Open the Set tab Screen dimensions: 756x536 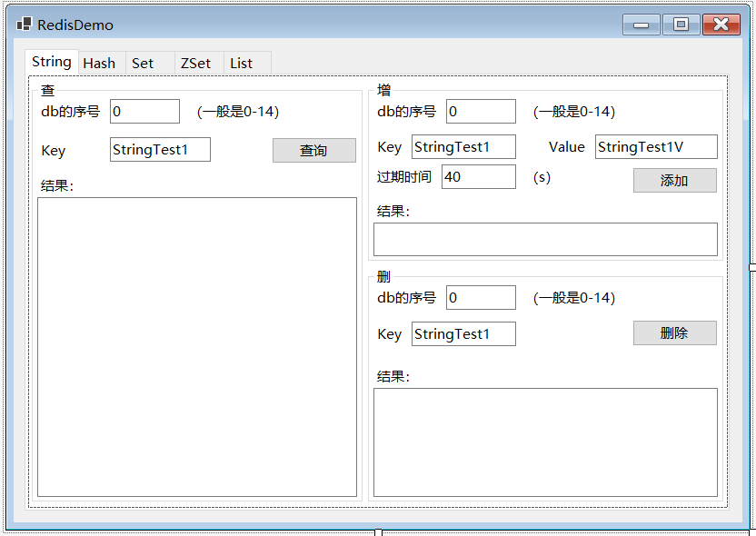point(150,64)
